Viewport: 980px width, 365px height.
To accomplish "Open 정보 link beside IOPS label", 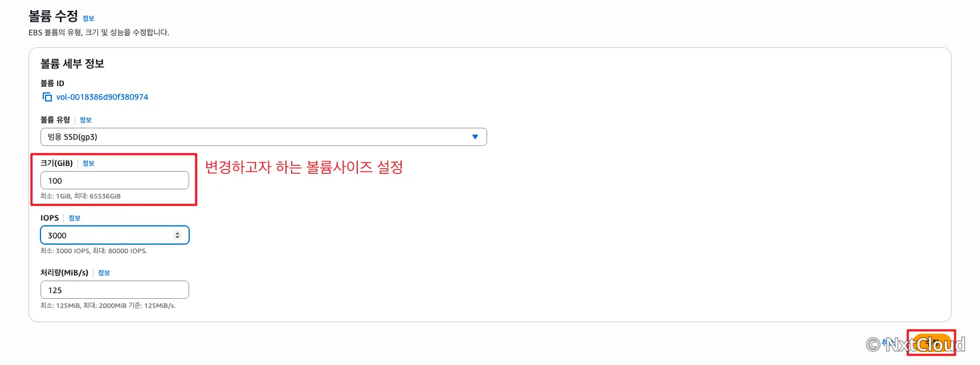I will point(75,218).
